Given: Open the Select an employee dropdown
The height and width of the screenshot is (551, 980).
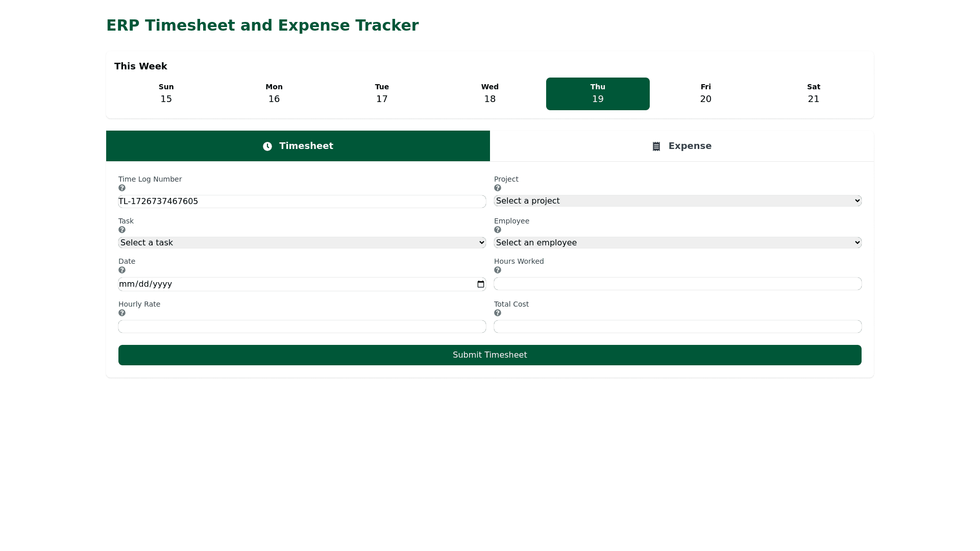Looking at the screenshot, I should [677, 243].
